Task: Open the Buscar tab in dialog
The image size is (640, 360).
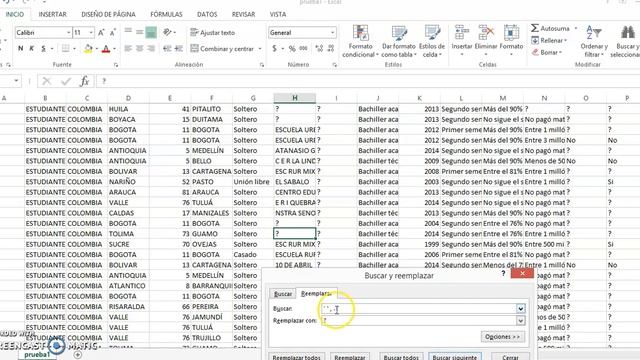Action: click(x=282, y=294)
